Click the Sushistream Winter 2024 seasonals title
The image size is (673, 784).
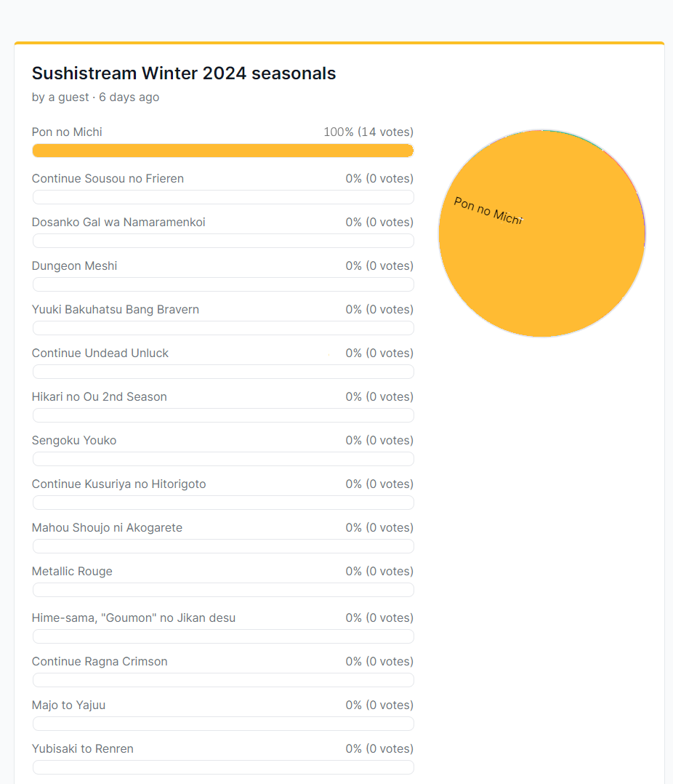184,73
